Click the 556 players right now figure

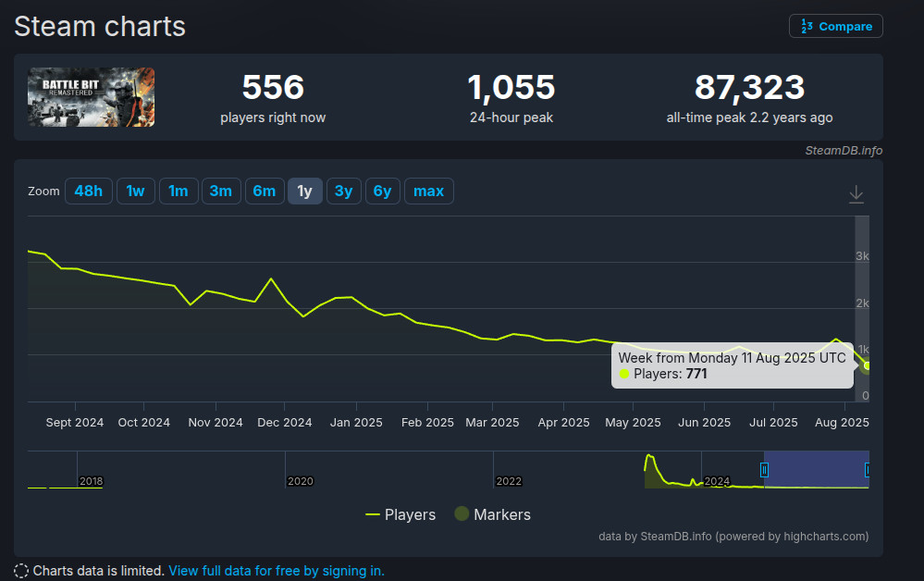pyautogui.click(x=273, y=87)
